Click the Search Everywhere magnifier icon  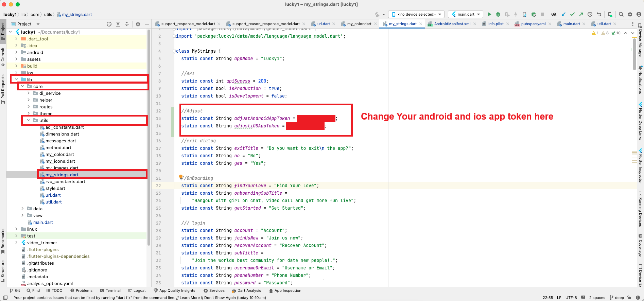(x=621, y=14)
